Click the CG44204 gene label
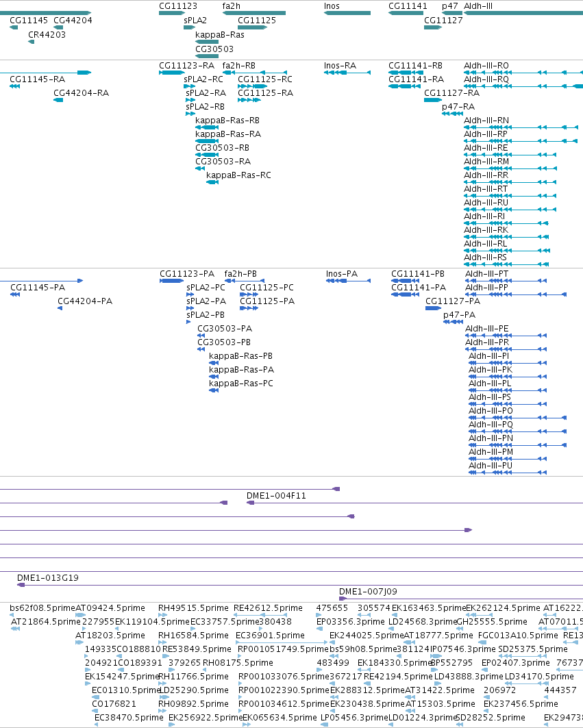The height and width of the screenshot is (728, 583). point(73,21)
